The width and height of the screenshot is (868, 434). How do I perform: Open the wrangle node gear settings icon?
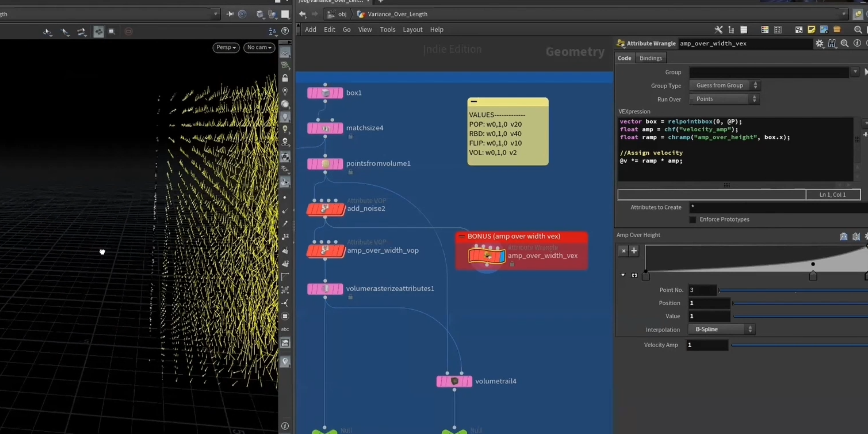[819, 43]
